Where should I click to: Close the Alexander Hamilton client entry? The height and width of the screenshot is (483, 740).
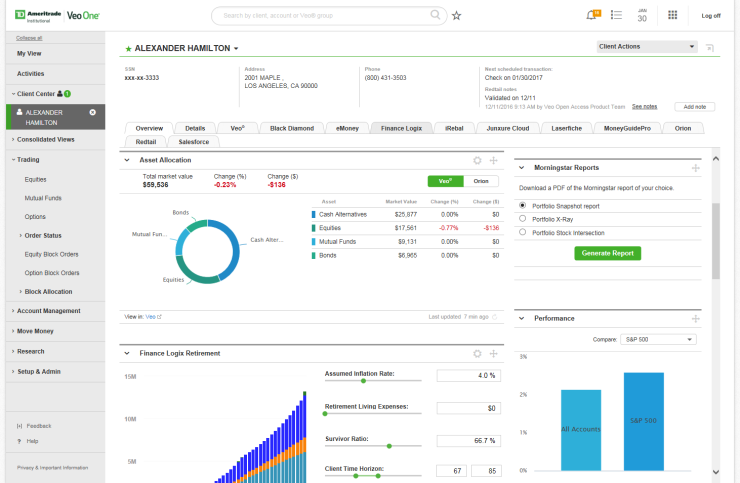click(92, 113)
